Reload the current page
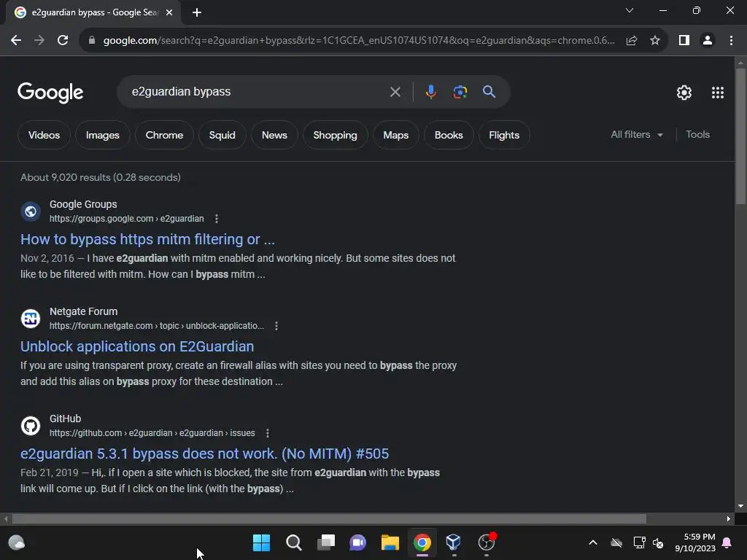 (x=63, y=41)
